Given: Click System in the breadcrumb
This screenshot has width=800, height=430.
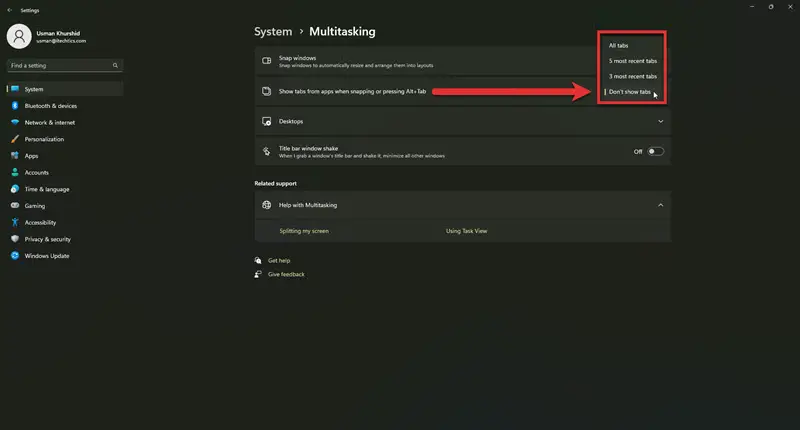Looking at the screenshot, I should click(273, 32).
